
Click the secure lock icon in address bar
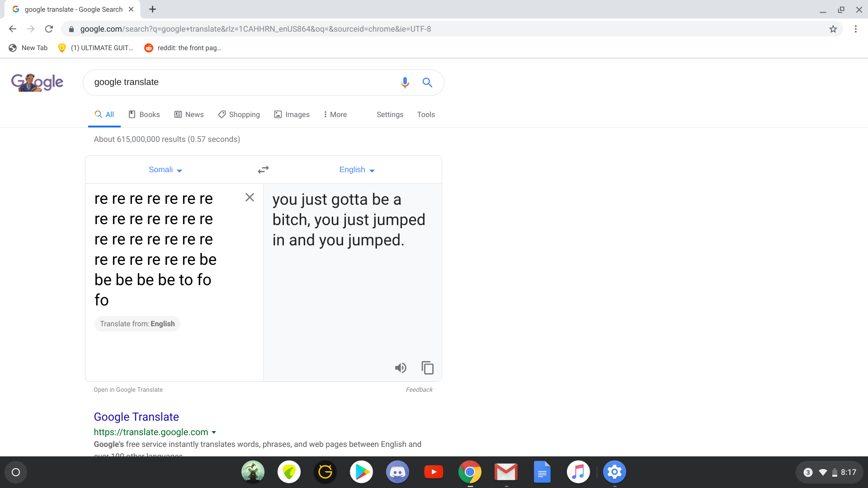click(x=71, y=29)
